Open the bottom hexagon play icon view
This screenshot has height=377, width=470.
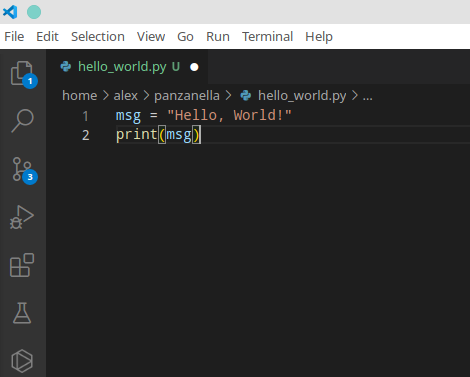(x=22, y=361)
